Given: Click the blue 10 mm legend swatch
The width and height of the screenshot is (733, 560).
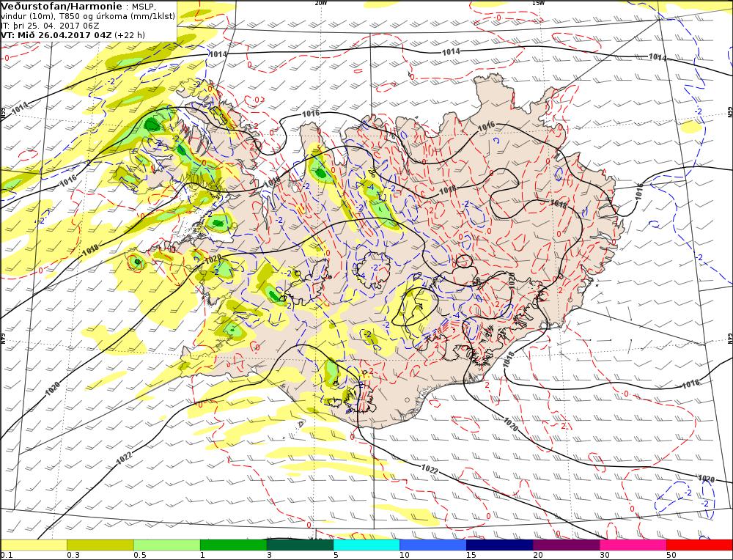Looking at the screenshot, I should pos(433,545).
